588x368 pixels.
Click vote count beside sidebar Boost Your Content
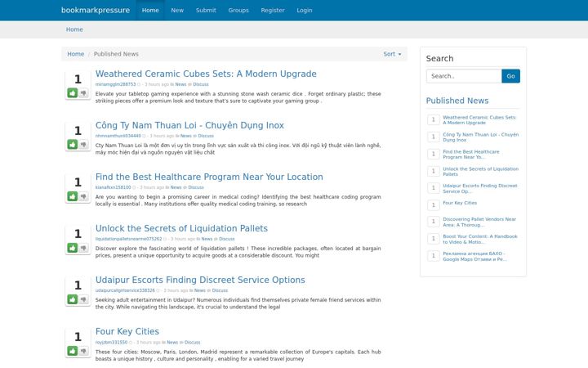tap(434, 239)
